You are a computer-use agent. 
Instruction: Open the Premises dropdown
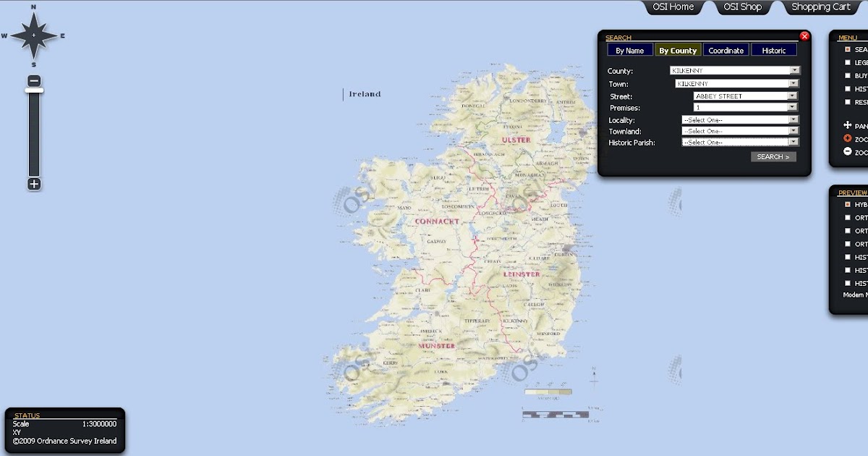tap(745, 107)
